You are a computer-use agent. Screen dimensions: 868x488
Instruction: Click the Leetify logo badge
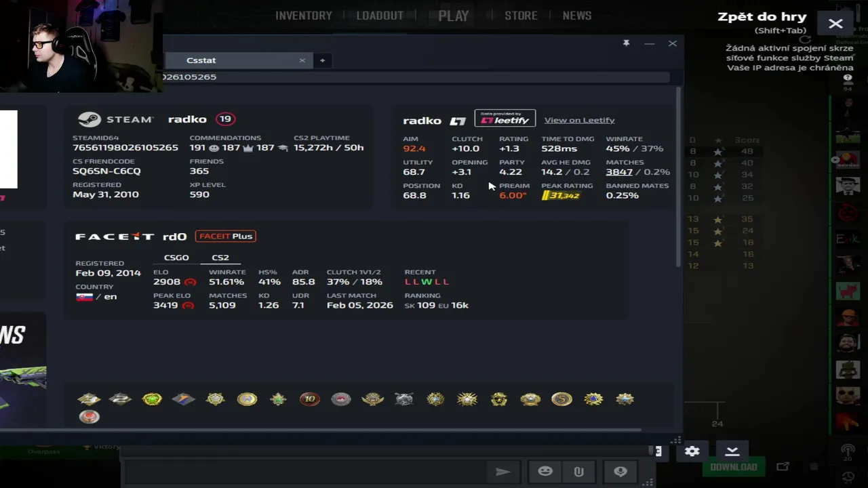click(505, 119)
